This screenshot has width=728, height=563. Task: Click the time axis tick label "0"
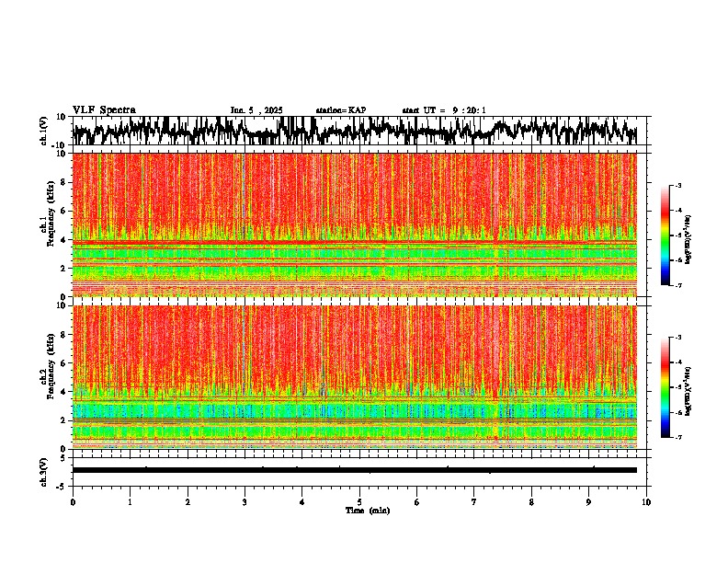tap(73, 502)
